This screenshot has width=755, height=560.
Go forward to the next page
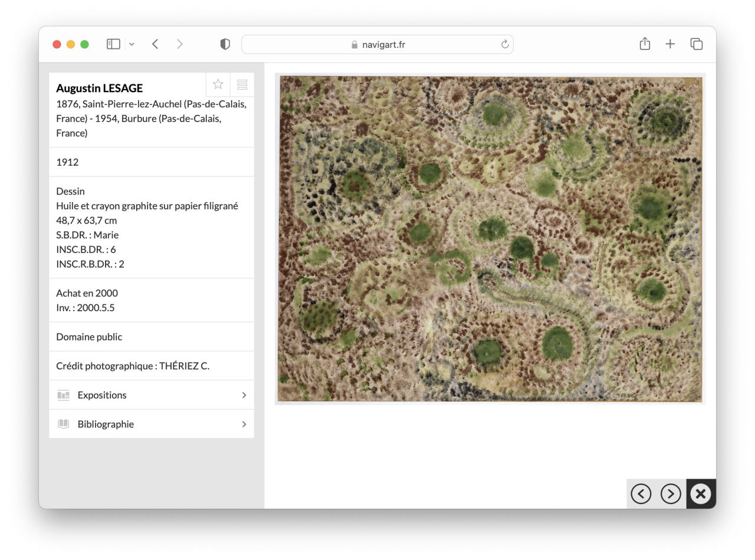click(180, 44)
